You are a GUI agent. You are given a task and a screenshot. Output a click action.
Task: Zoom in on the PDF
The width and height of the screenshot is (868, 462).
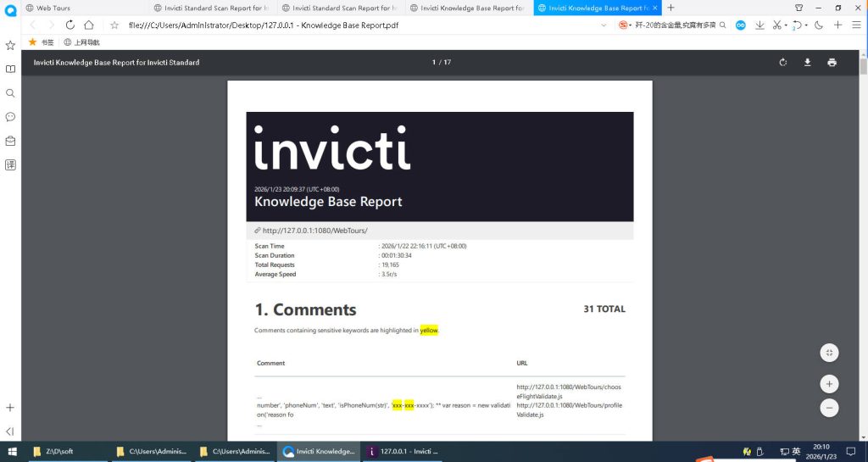click(x=829, y=383)
